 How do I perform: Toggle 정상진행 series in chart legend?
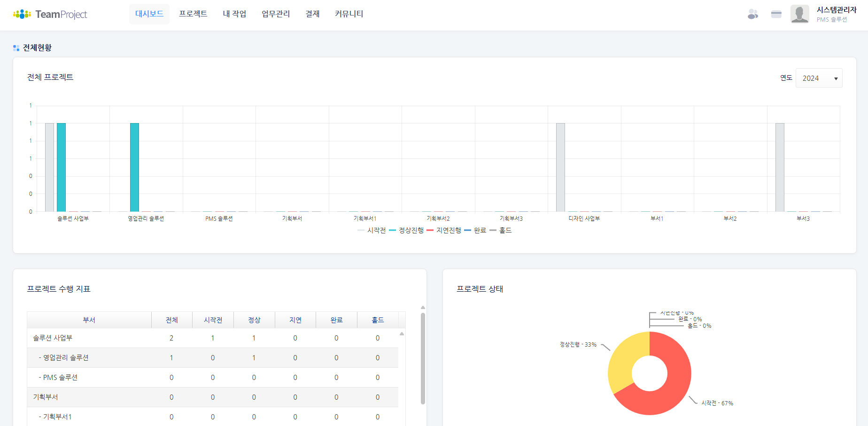[406, 230]
